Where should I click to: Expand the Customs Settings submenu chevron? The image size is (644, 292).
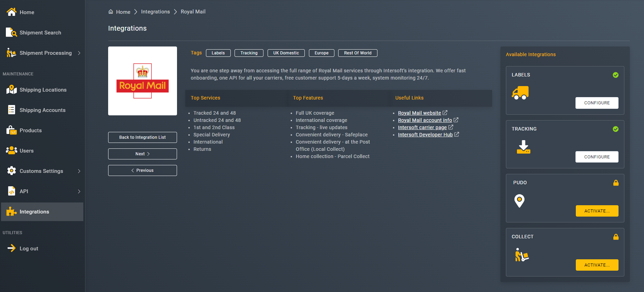(x=79, y=171)
